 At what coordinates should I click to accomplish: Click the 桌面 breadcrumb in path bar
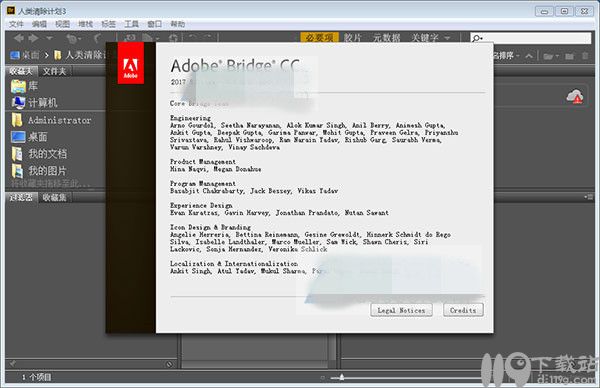point(25,55)
